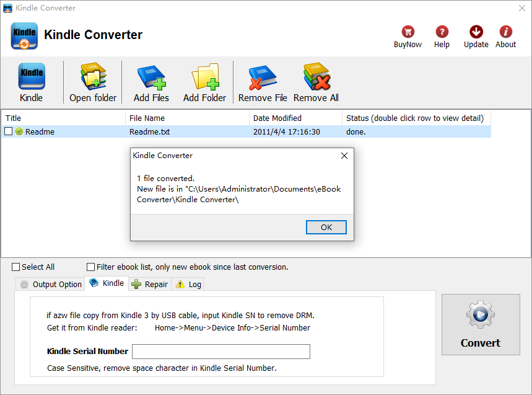Click the Update download arrow icon
The width and height of the screenshot is (532, 395).
(x=476, y=32)
